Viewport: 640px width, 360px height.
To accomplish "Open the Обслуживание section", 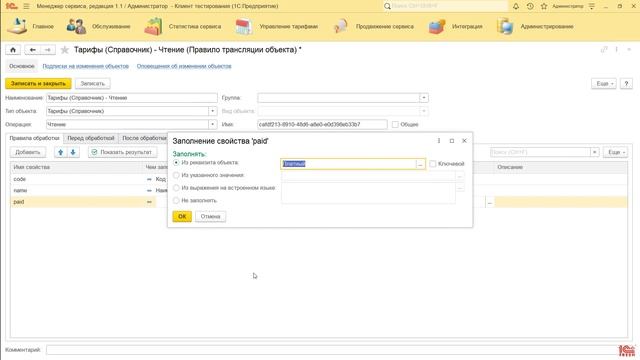I will coord(98,26).
